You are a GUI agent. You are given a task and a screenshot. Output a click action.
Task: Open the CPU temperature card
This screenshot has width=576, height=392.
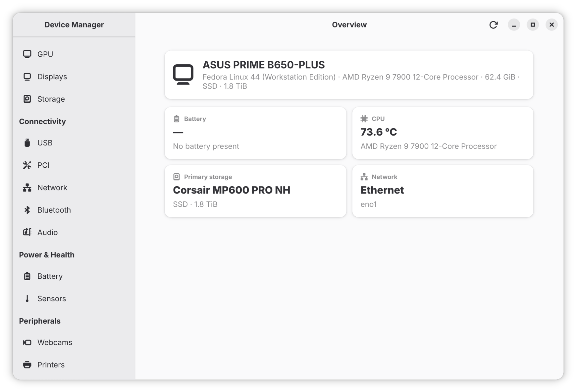[x=443, y=133]
